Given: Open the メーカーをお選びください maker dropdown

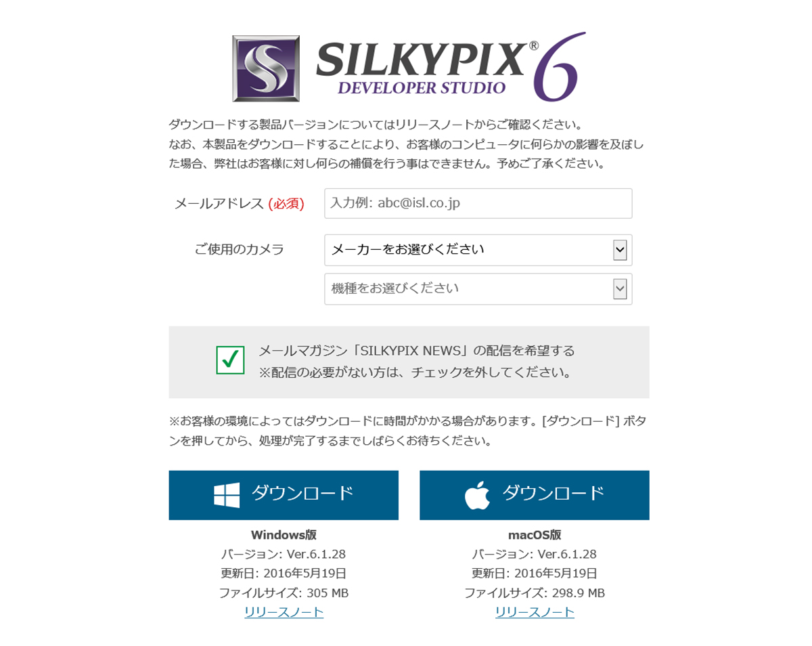Looking at the screenshot, I should pyautogui.click(x=478, y=250).
